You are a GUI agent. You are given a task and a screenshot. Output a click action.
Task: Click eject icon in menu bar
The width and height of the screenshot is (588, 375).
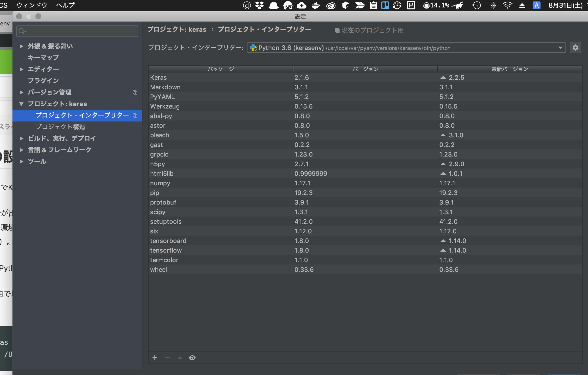(522, 5)
